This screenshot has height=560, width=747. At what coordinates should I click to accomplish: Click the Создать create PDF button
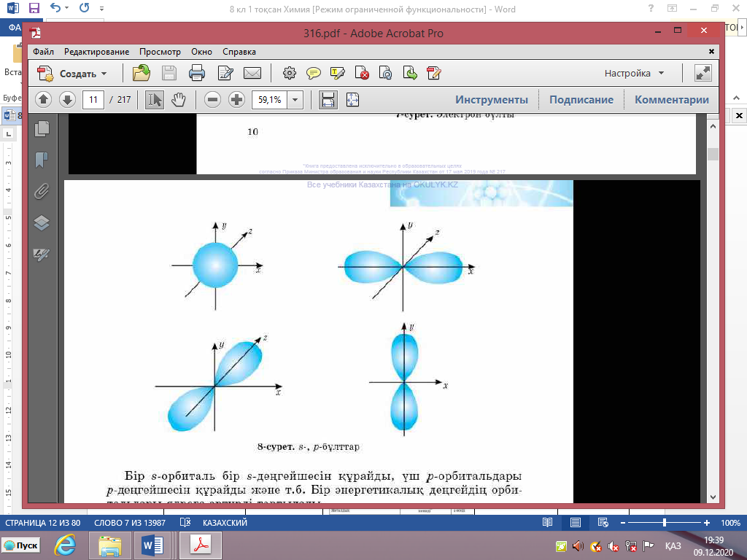[72, 74]
